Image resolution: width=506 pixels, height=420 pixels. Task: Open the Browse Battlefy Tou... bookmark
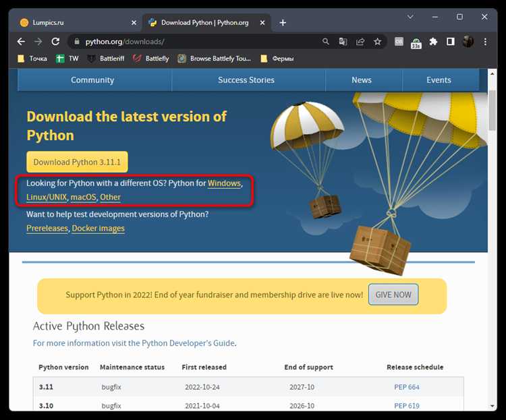tap(215, 59)
